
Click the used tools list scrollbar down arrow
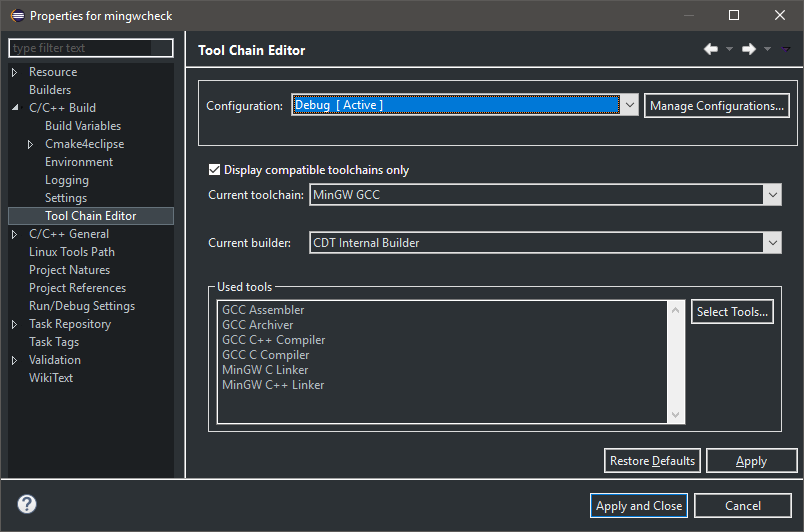(675, 415)
